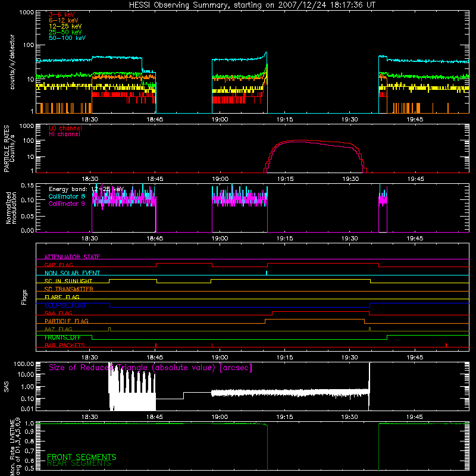Select the orange 6-12 keV legend entry
Viewport: 476px width, 476px height.
[64, 20]
